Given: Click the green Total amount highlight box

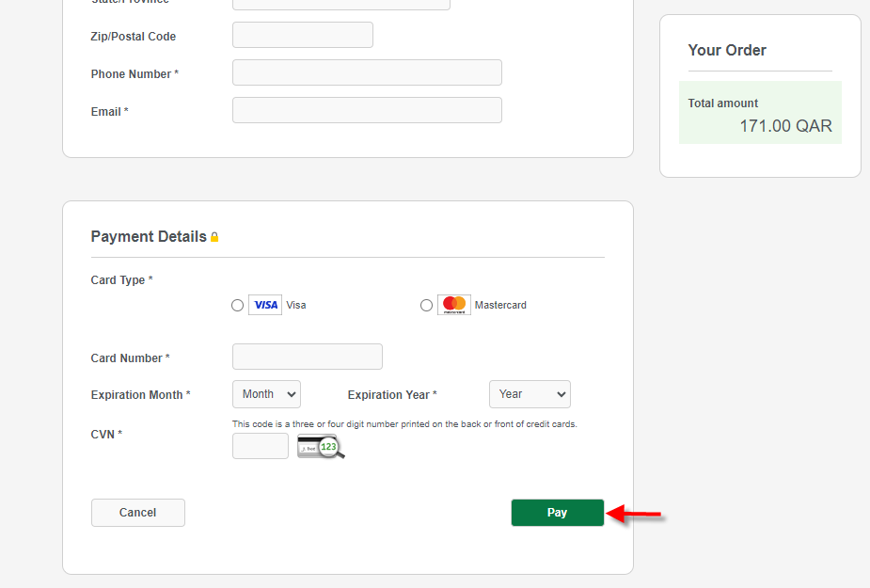Looking at the screenshot, I should pyautogui.click(x=759, y=113).
